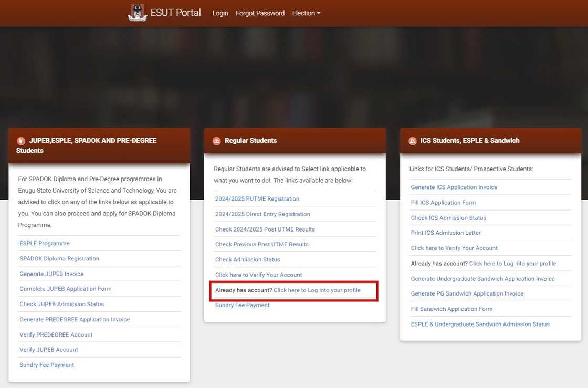Viewport: 588px width, 388px height.
Task: Open Forgot Password in navbar
Action: (x=260, y=13)
